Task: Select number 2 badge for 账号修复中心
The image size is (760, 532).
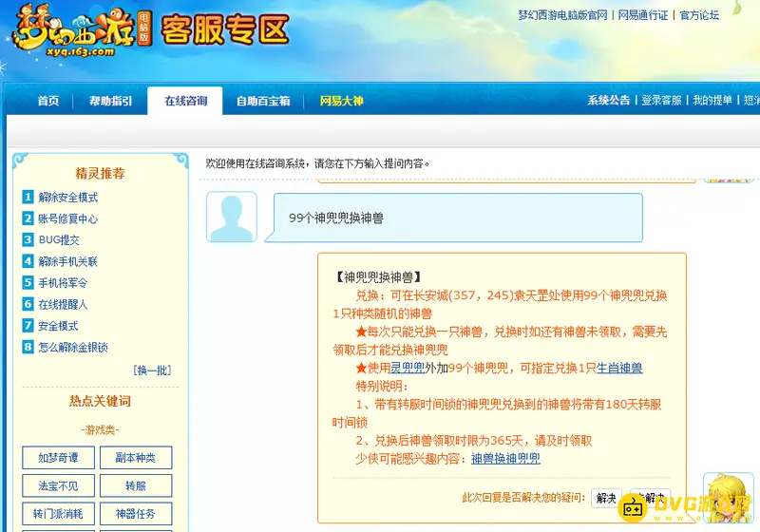Action: pyautogui.click(x=28, y=218)
